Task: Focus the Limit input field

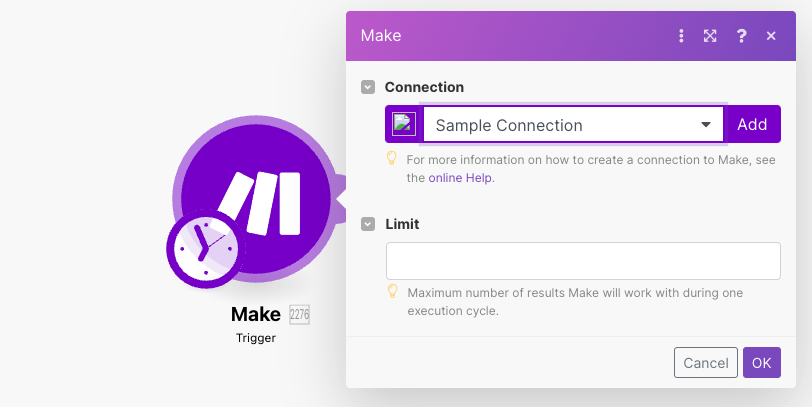Action: pyautogui.click(x=583, y=261)
